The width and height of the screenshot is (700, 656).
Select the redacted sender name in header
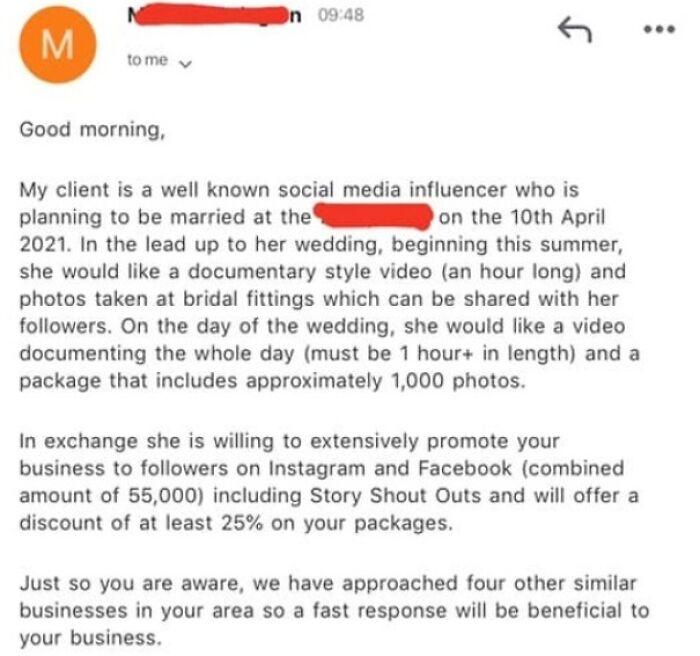pos(214,17)
